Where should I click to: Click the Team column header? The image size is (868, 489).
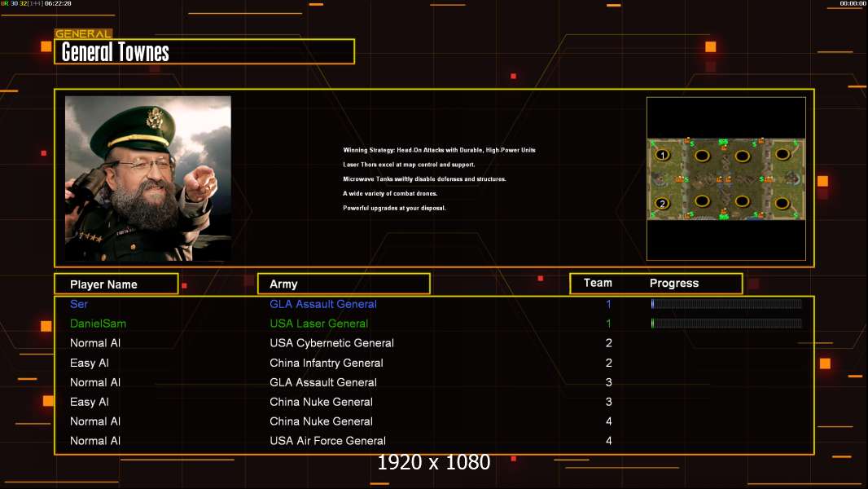598,283
